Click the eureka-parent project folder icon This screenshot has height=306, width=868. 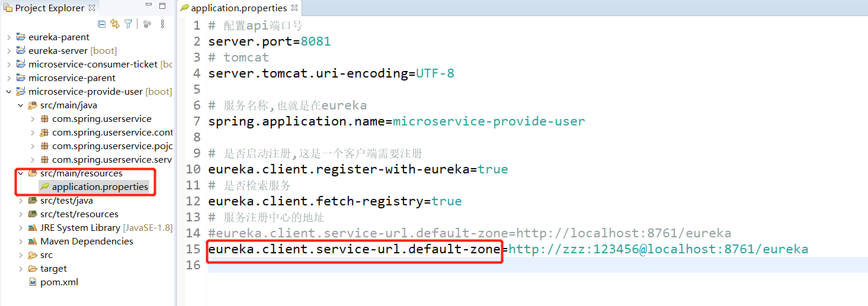21,37
